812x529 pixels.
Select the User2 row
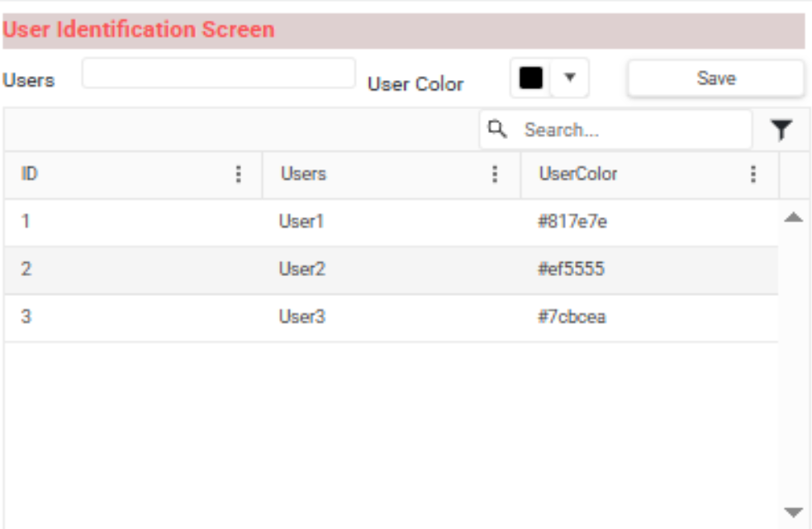pyautogui.click(x=391, y=270)
